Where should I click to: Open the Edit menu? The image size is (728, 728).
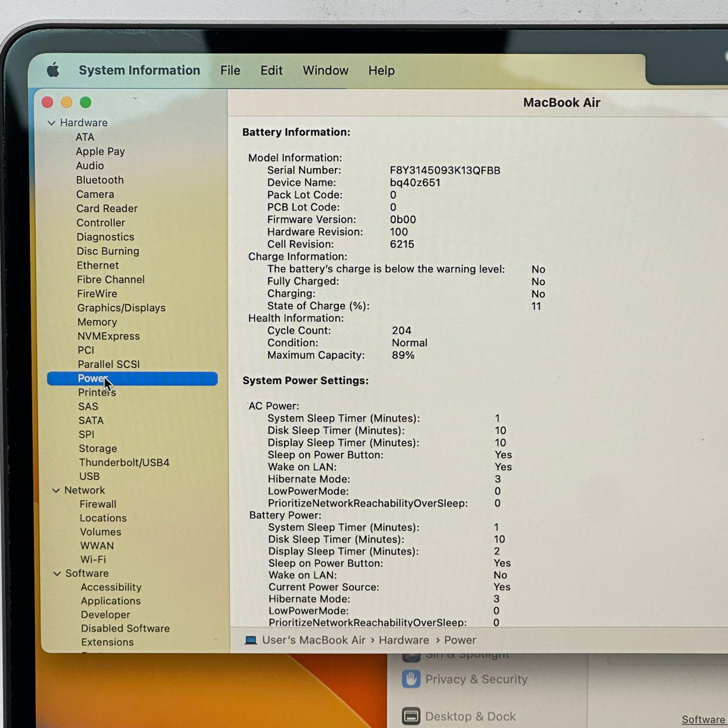[x=272, y=70]
